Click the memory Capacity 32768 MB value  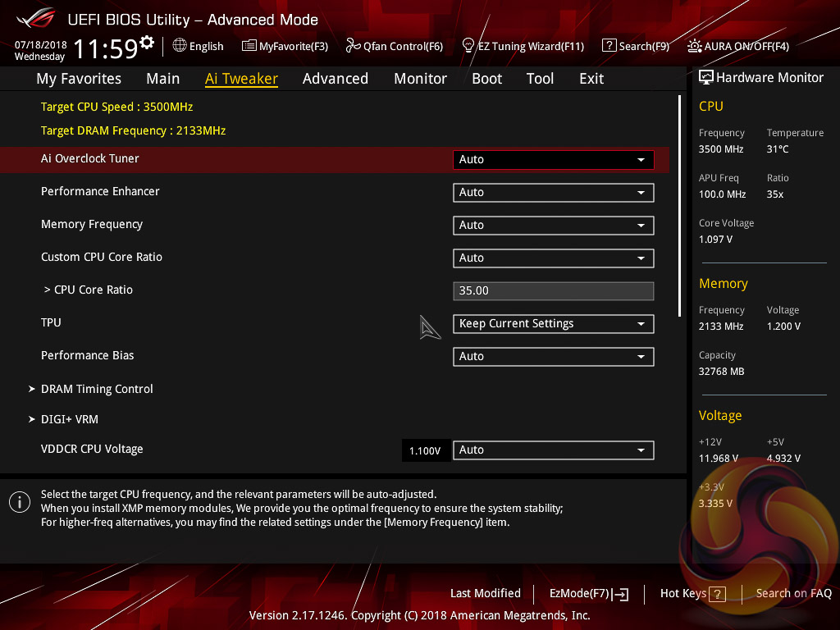721,372
